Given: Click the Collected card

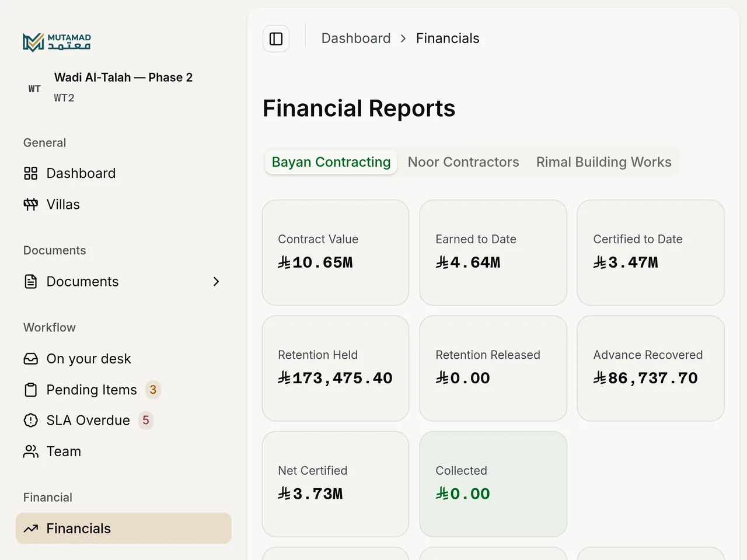Looking at the screenshot, I should point(493,484).
